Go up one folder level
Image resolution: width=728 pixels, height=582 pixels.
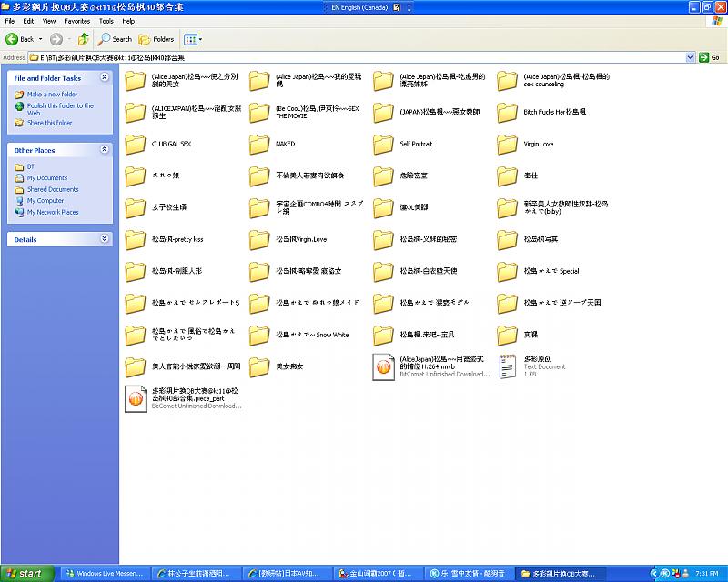point(84,39)
